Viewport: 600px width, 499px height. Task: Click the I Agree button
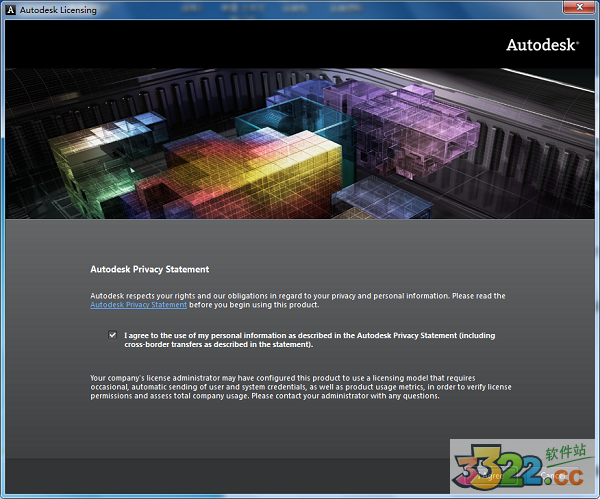pyautogui.click(x=490, y=476)
